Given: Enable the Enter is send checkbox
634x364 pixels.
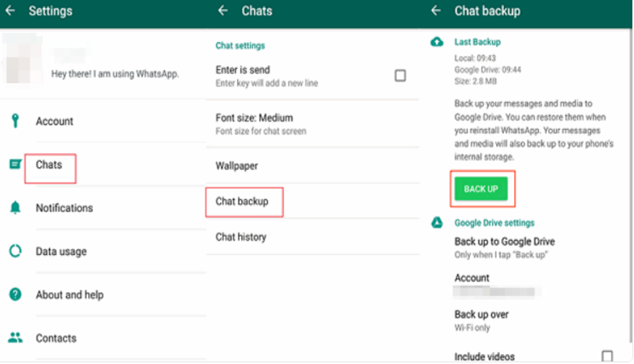Looking at the screenshot, I should pos(400,75).
